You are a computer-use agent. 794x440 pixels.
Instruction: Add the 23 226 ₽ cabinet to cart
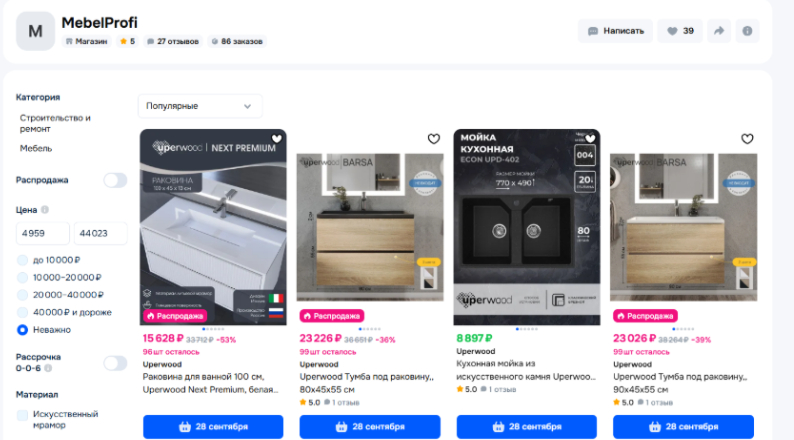click(370, 427)
